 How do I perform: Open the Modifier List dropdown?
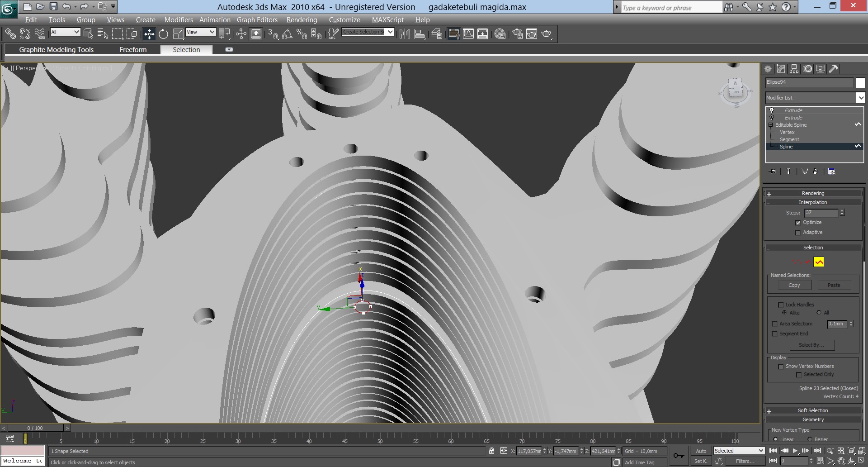point(860,98)
